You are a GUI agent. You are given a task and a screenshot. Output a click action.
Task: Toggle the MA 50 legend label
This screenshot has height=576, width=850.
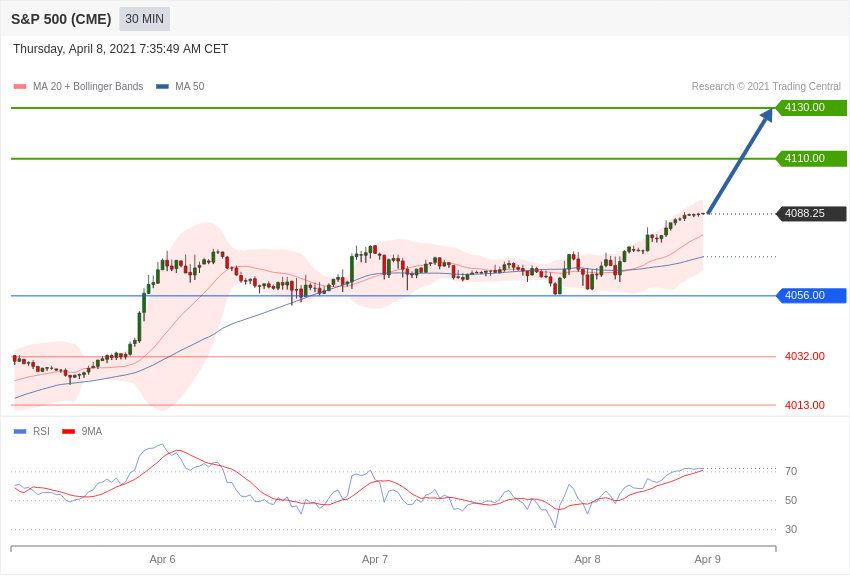click(x=190, y=87)
